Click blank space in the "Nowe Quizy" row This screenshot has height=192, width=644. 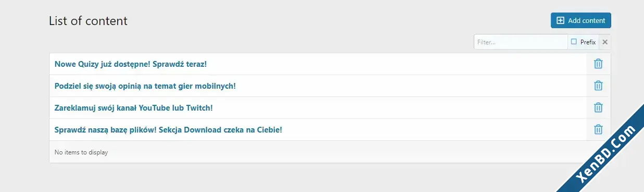click(x=396, y=64)
